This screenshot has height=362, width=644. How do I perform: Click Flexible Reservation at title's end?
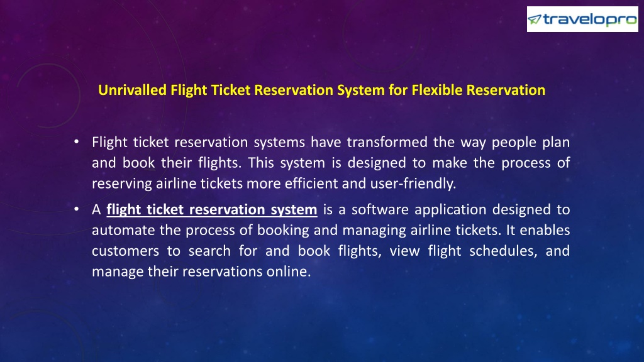479,90
